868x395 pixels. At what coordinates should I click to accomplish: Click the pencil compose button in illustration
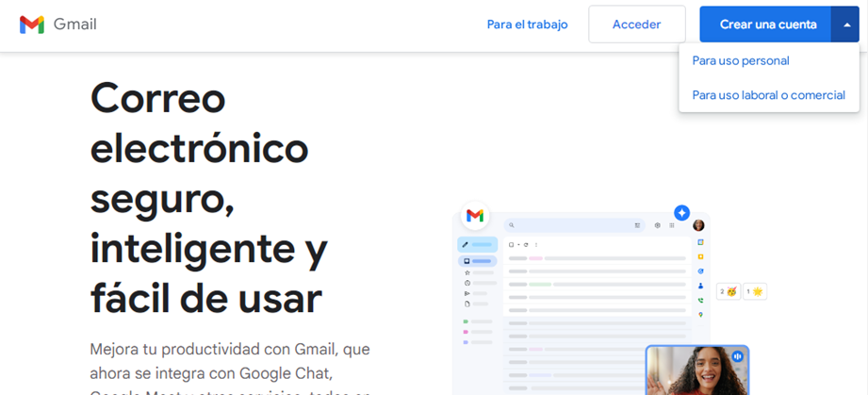coord(477,244)
